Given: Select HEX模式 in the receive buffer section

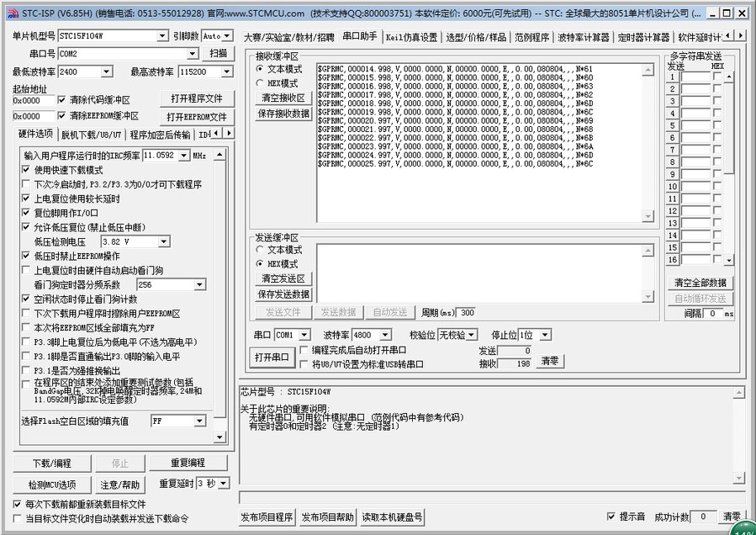Looking at the screenshot, I should (260, 83).
